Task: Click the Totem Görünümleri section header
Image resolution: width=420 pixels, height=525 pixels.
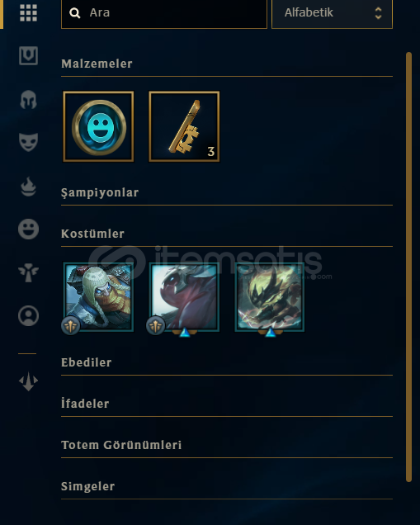Action: click(x=121, y=445)
